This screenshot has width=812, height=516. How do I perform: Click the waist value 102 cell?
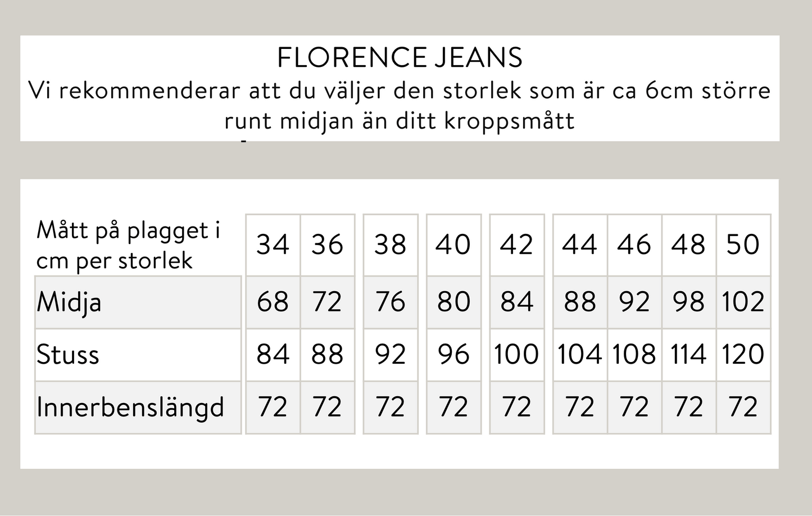[743, 302]
